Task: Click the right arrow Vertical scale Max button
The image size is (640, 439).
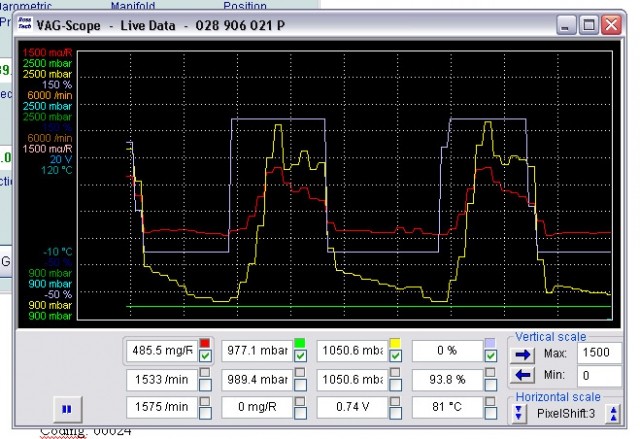Action: pos(522,355)
